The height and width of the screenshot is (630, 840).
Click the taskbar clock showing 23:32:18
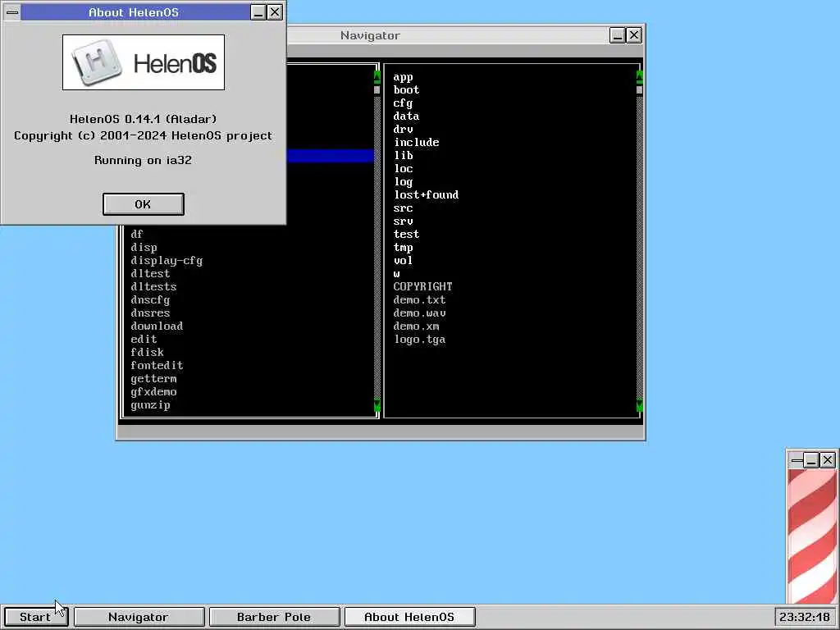tap(804, 617)
